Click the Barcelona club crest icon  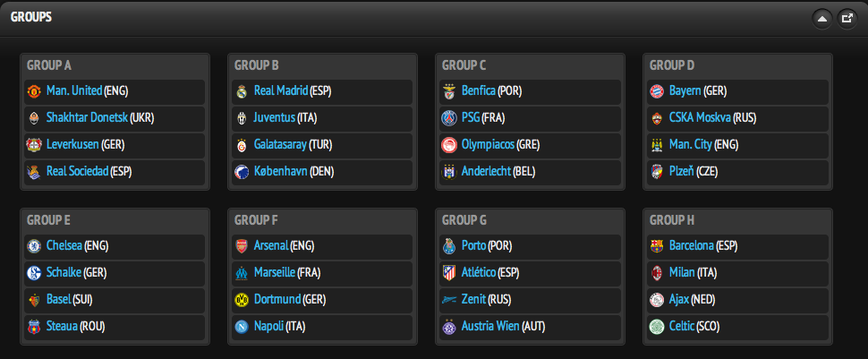[x=656, y=246]
